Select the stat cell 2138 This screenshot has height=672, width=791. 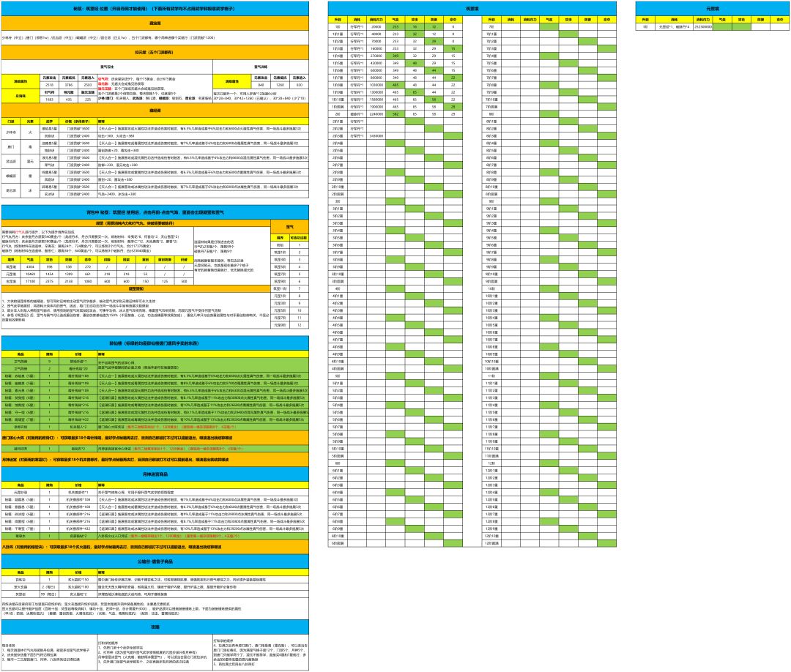coord(69,281)
